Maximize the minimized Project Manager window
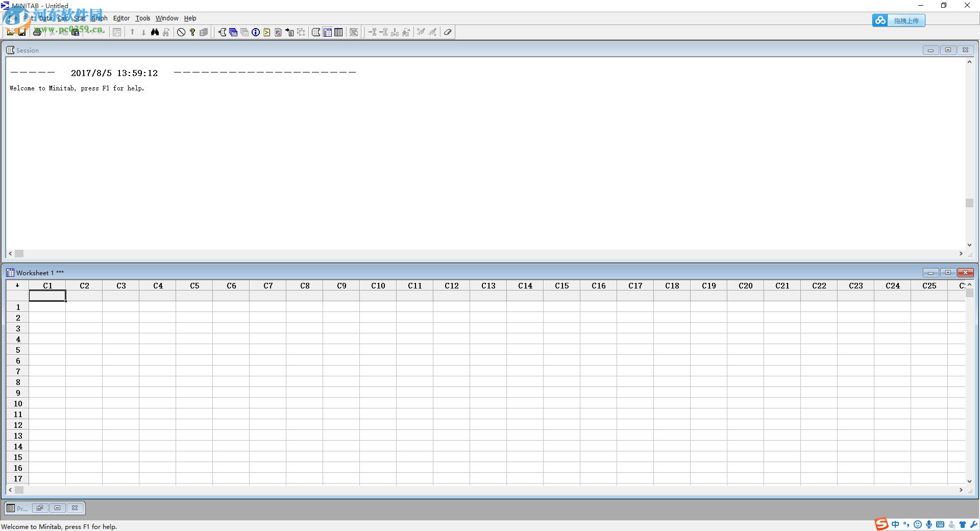 [x=57, y=508]
